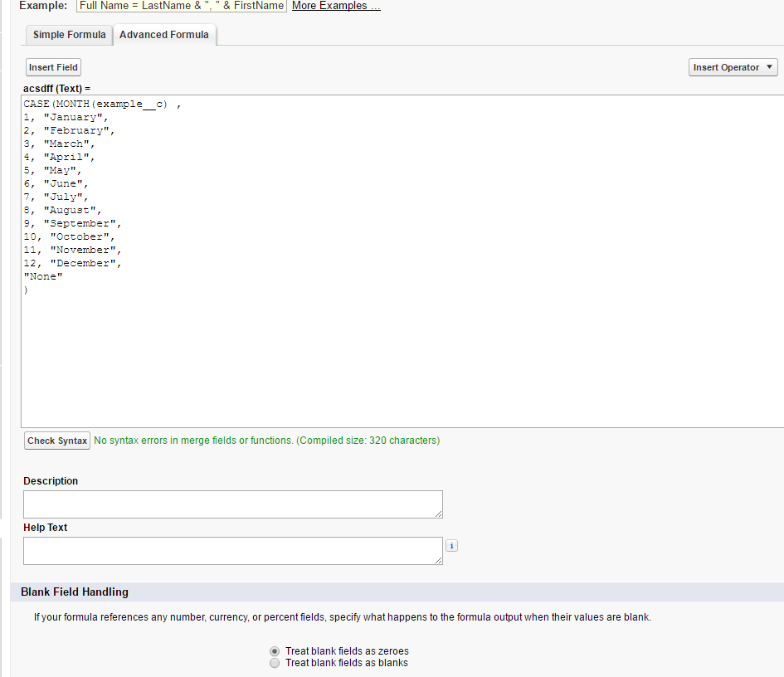Select Treat blank fields as blanks
This screenshot has height=677, width=784.
[x=275, y=663]
